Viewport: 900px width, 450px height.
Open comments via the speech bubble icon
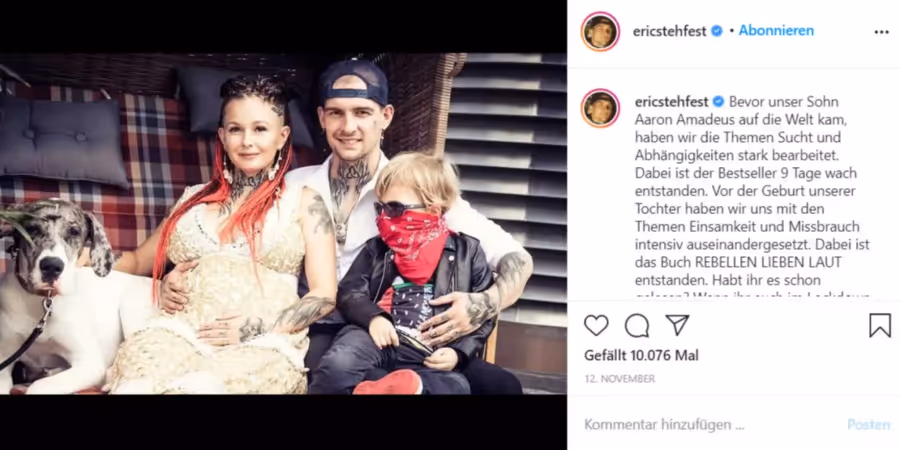click(637, 325)
